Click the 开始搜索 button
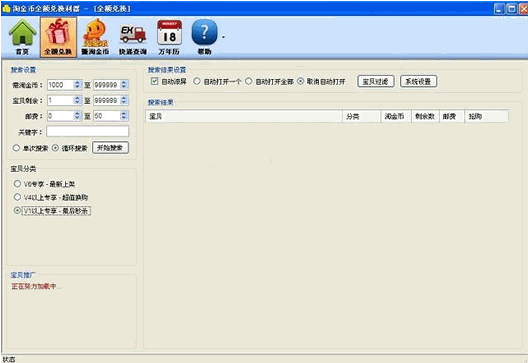Image resolution: width=528 pixels, height=363 pixels. click(110, 148)
